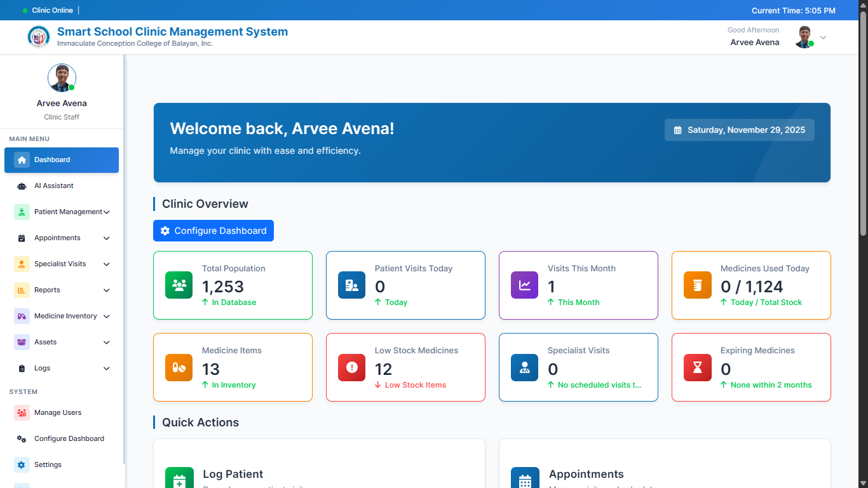Expand the Reports menu chevron

pyautogui.click(x=106, y=290)
